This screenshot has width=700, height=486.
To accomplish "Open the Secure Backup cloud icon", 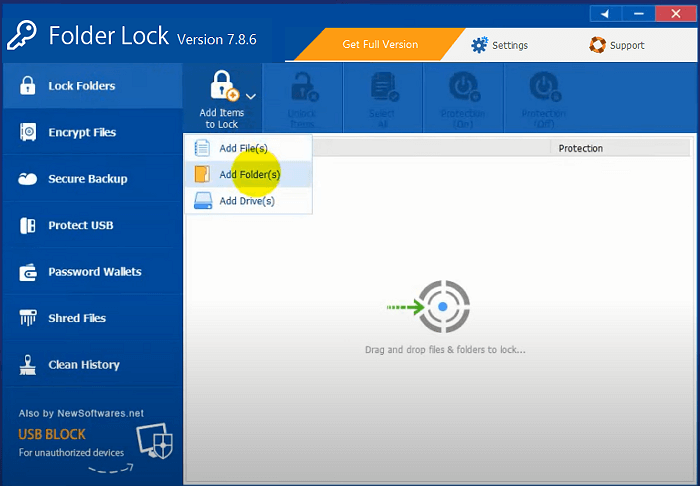I will pyautogui.click(x=29, y=179).
